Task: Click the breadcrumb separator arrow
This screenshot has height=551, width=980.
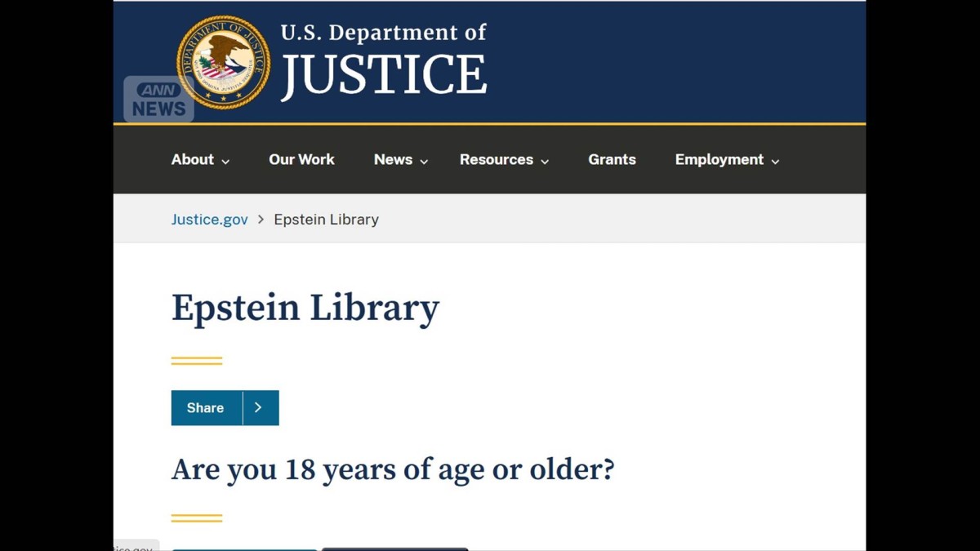Action: (x=261, y=220)
